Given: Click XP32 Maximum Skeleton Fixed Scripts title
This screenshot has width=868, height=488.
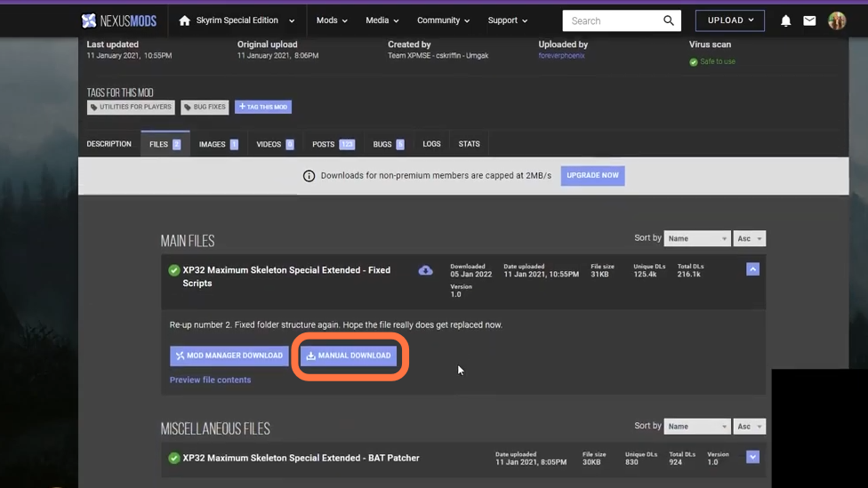Looking at the screenshot, I should click(x=286, y=276).
